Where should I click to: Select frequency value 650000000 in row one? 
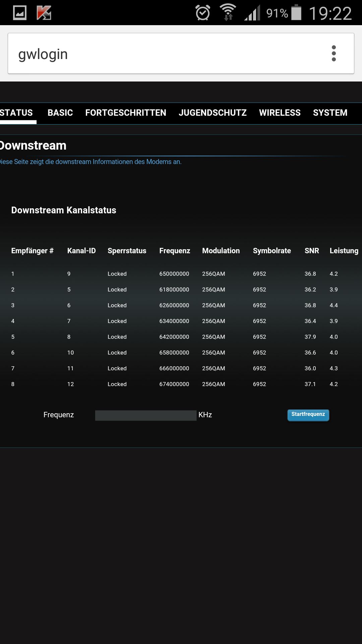click(x=174, y=274)
